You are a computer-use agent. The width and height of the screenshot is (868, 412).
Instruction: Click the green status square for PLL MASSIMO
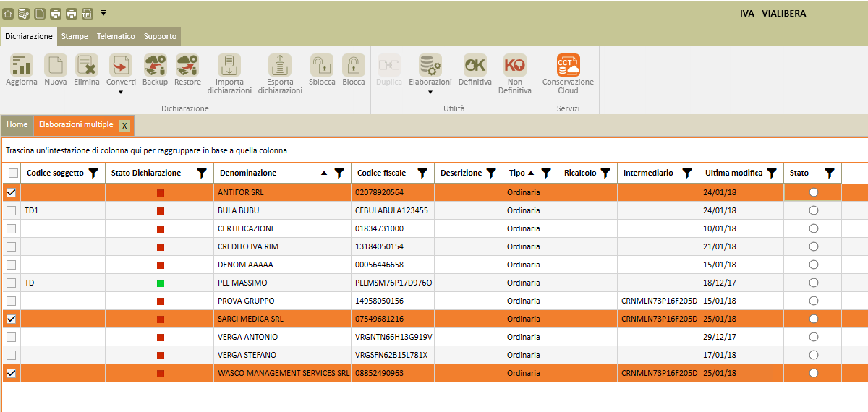click(161, 283)
